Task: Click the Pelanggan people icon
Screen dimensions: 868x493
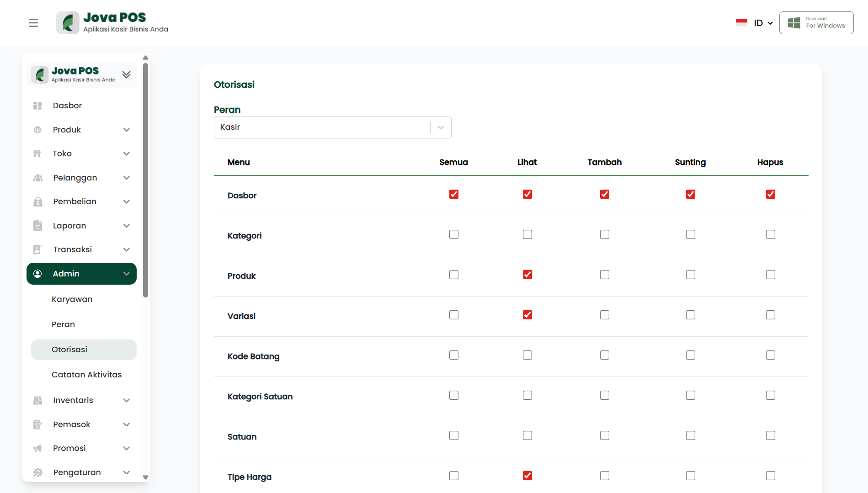Action: [x=37, y=178]
